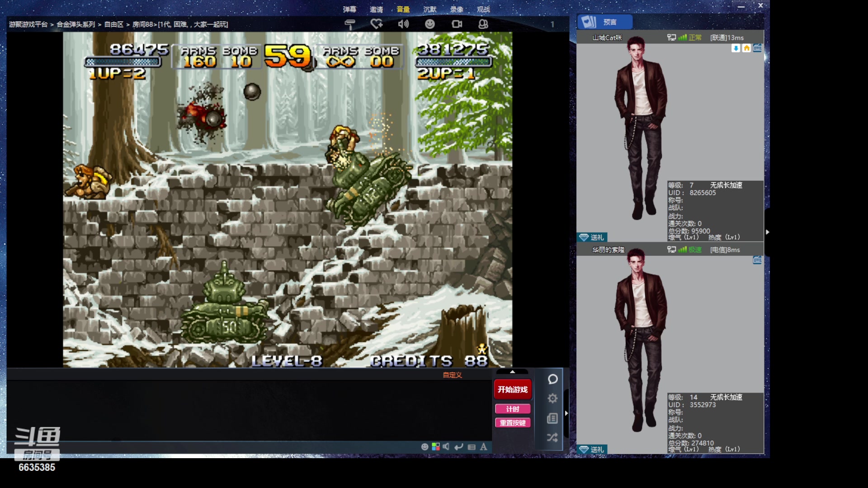This screenshot has height=488, width=868.
Task: Open settings gear in side strip
Action: pyautogui.click(x=552, y=399)
